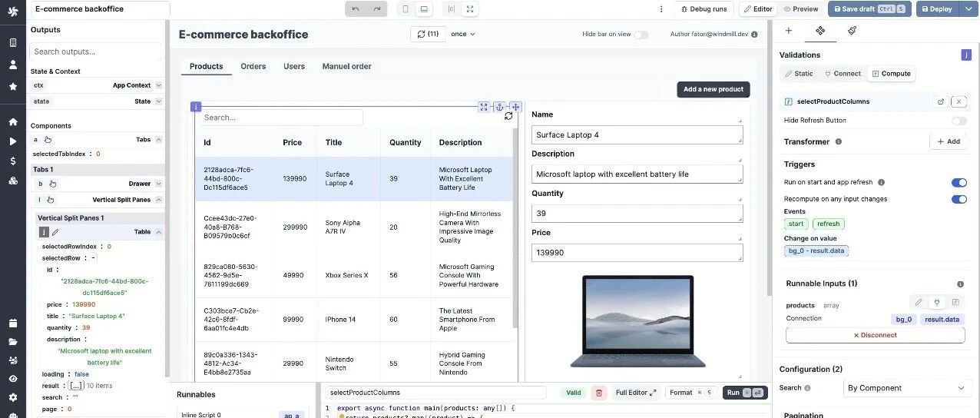Open the once refresh interval dropdown
This screenshot has width=980, height=418.
coord(463,34)
